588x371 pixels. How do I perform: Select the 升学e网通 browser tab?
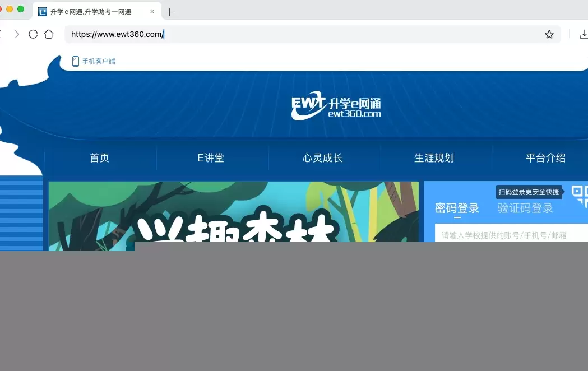(97, 12)
